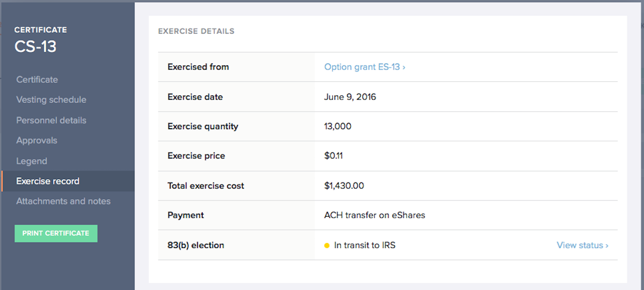Select the $1,430.00 total exercise cost
Image resolution: width=644 pixels, height=290 pixels.
[344, 186]
